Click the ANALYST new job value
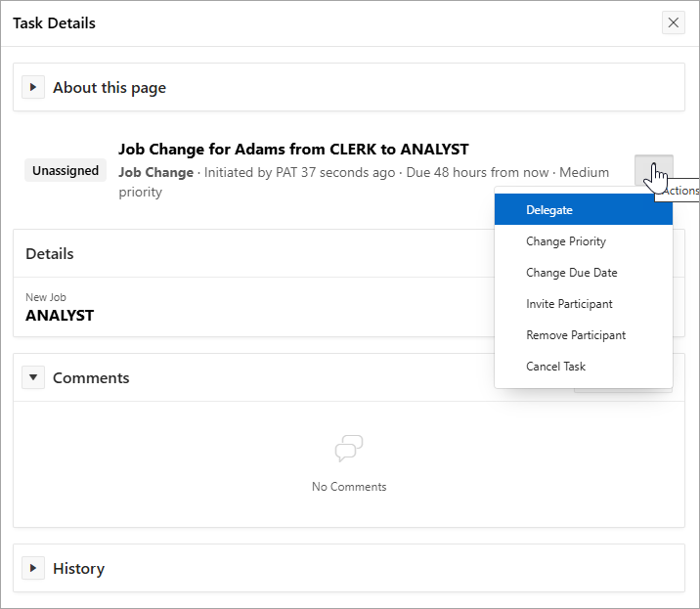The height and width of the screenshot is (609, 700). [x=60, y=316]
